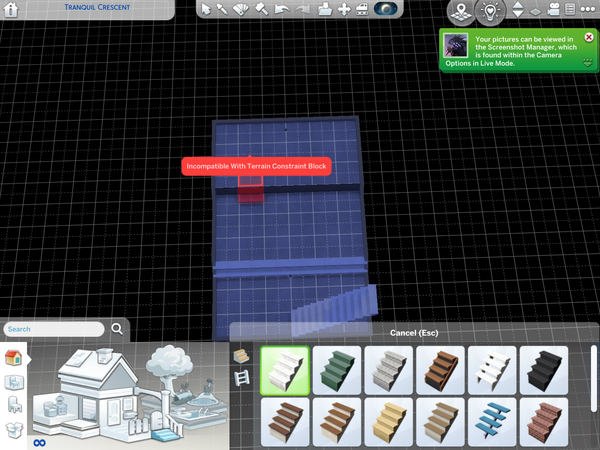Click the red invalid stair placement tile
The width and height of the screenshot is (600, 450).
[251, 189]
